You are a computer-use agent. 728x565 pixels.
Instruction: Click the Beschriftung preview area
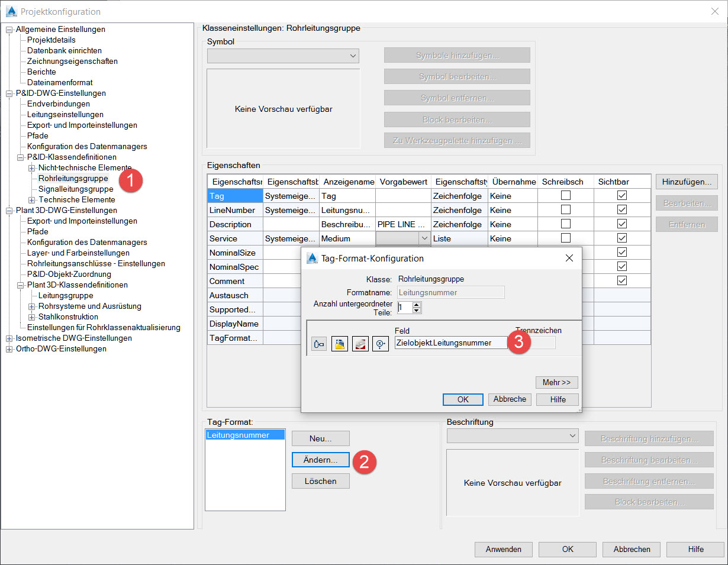click(513, 482)
